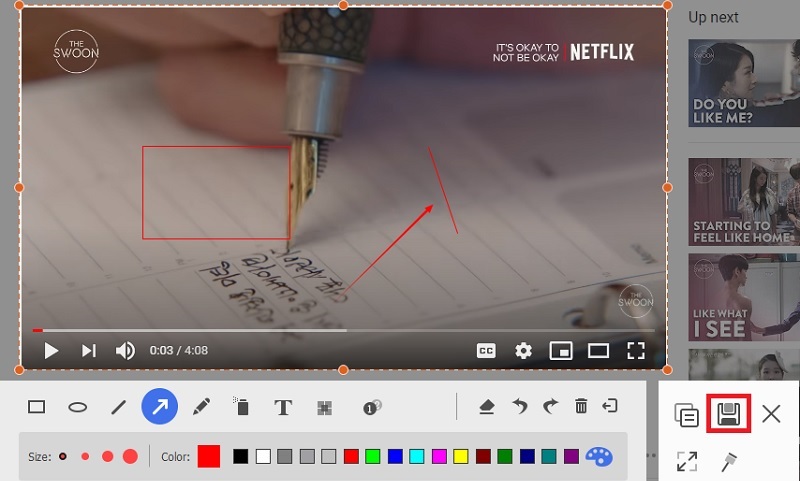Save the screenshot with floppy disk icon
The width and height of the screenshot is (800, 481).
[728, 414]
